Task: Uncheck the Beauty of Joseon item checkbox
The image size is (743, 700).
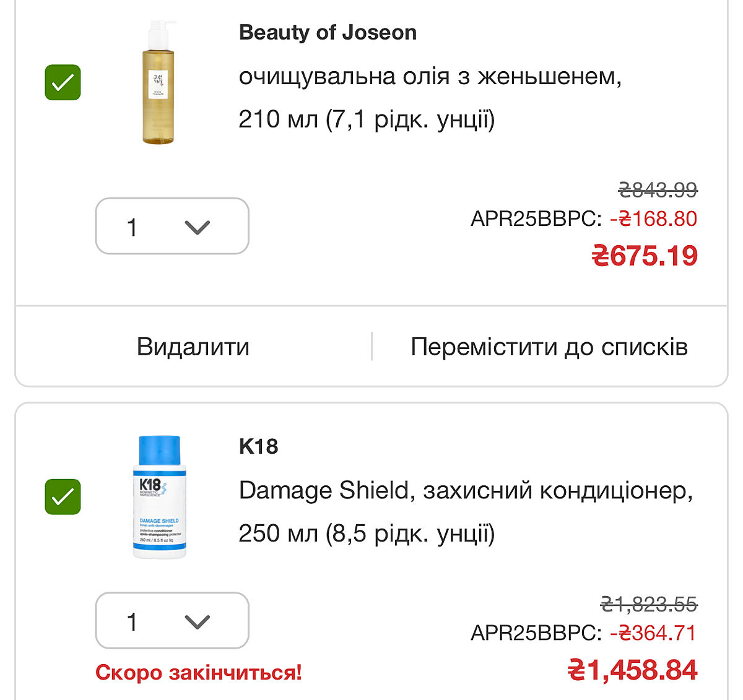Action: click(63, 82)
